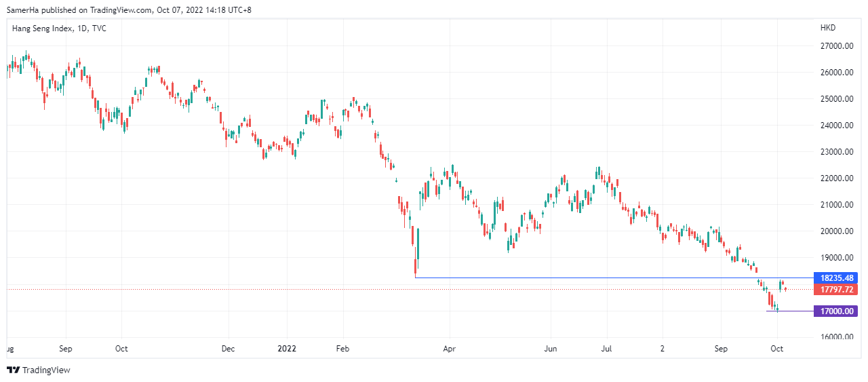Click the 22000.00 price axis label
The height and width of the screenshot is (382, 868).
pyautogui.click(x=837, y=178)
